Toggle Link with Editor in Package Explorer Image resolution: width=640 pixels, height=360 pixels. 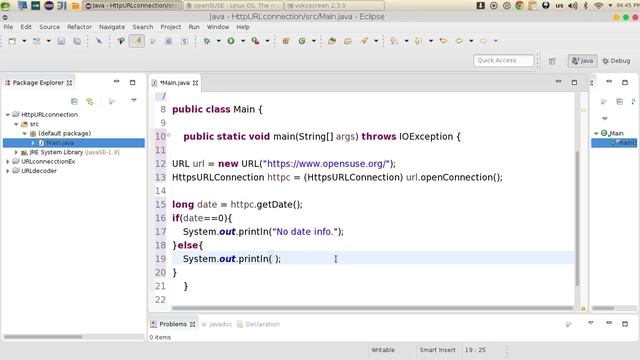(x=90, y=101)
